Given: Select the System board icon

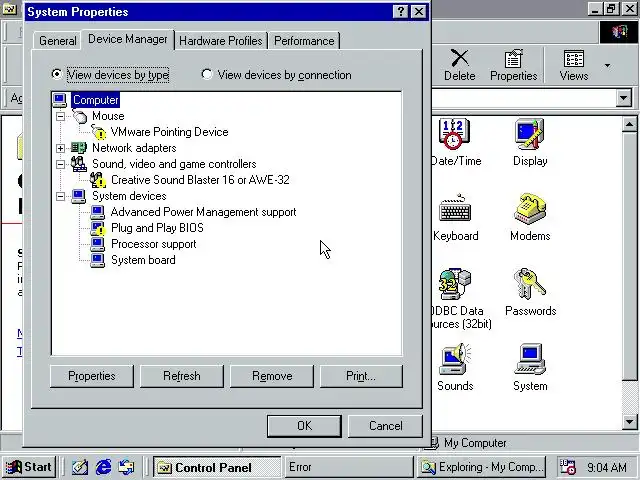Looking at the screenshot, I should 98,260.
